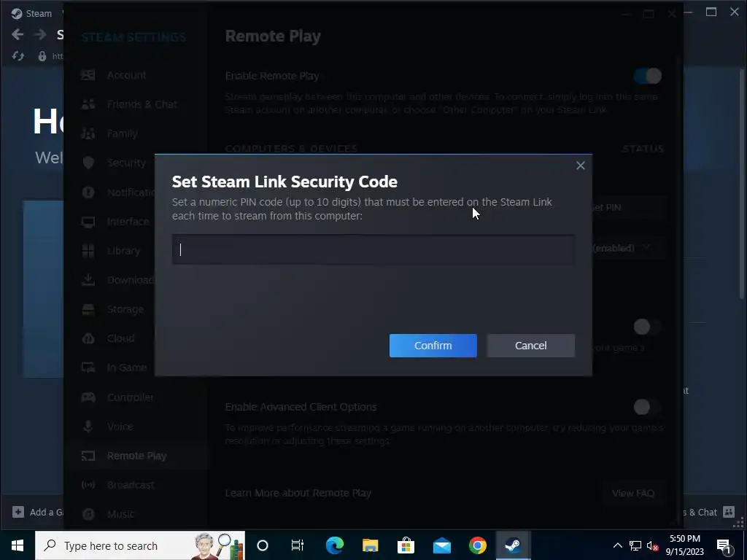Toggle Enable Remote Play switch

648,76
